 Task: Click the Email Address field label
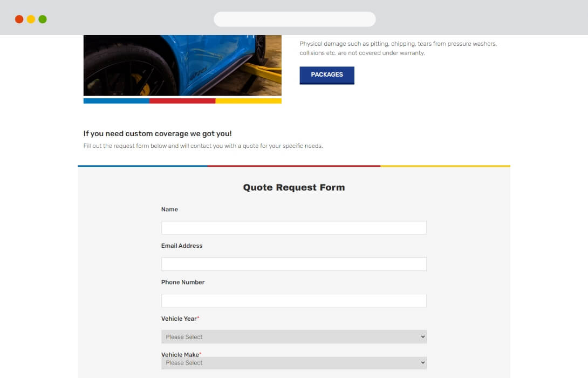[182, 246]
